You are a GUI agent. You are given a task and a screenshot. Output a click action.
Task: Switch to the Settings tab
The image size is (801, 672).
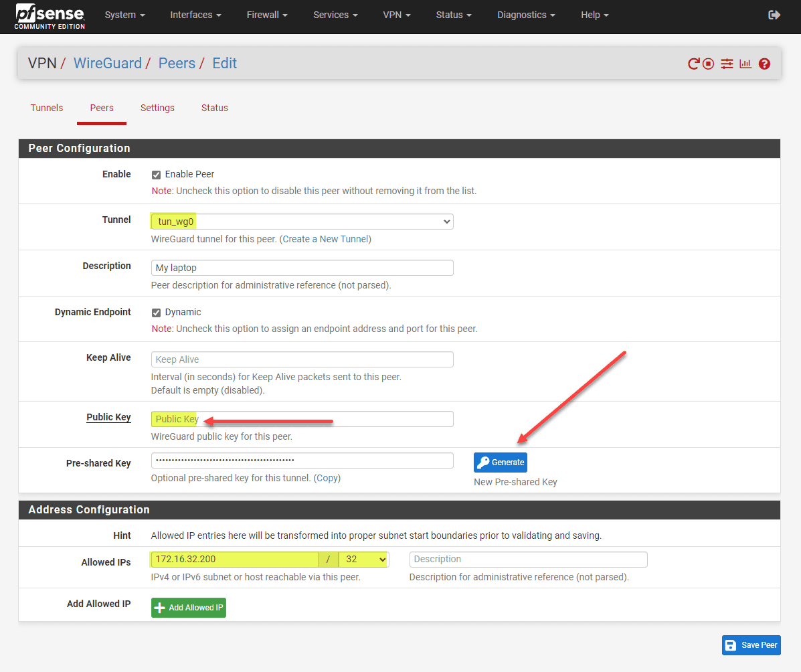pos(157,108)
